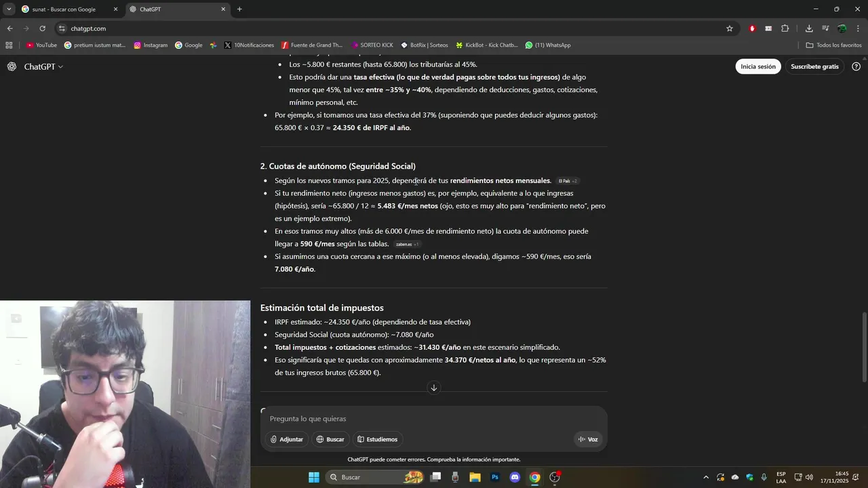The width and height of the screenshot is (868, 488).
Task: Click the scroll-to-bottom arrow button
Action: tap(434, 388)
